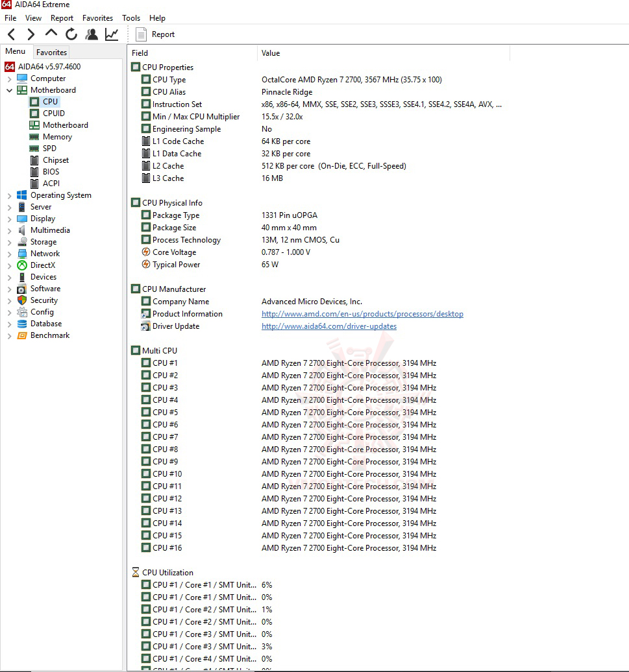Open the File menu
Image resolution: width=629 pixels, height=672 pixels.
10,18
